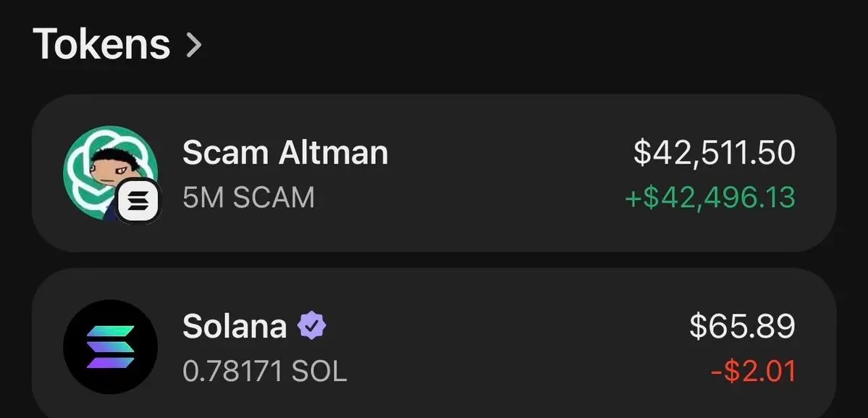Open the Scam Altman token avatar
The height and width of the screenshot is (418, 868).
[109, 171]
